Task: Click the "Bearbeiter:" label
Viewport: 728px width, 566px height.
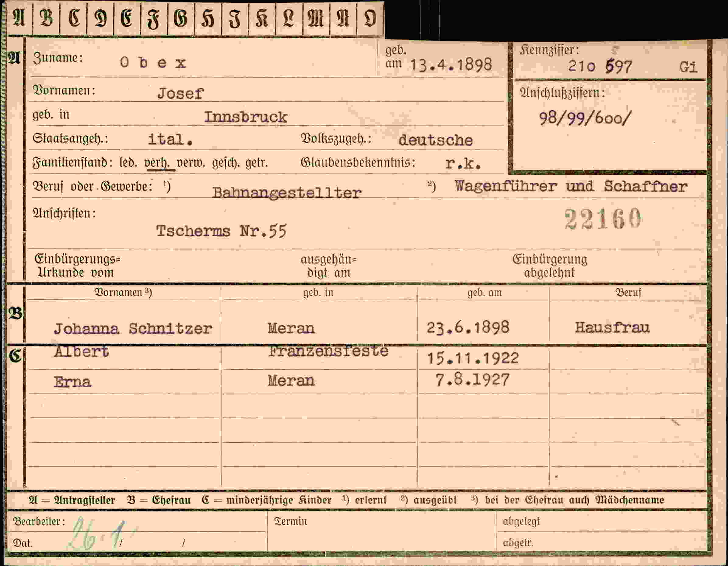Action: pos(39,521)
